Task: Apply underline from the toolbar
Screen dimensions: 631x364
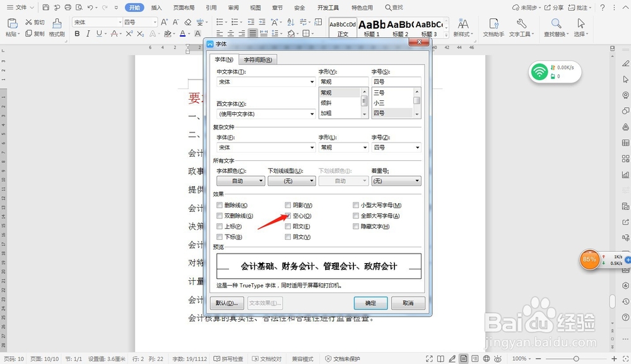Action: point(99,32)
